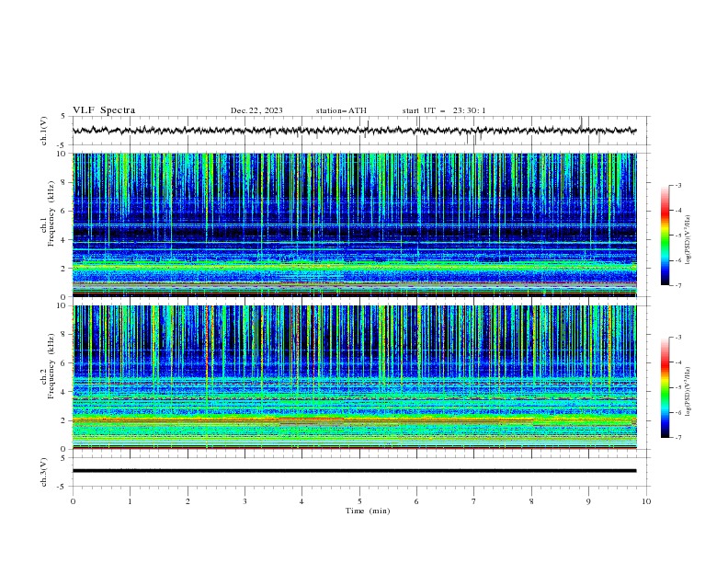Click the "start UT = 23:30:1" header text
Screen dimensions: 728x563
coord(444,110)
